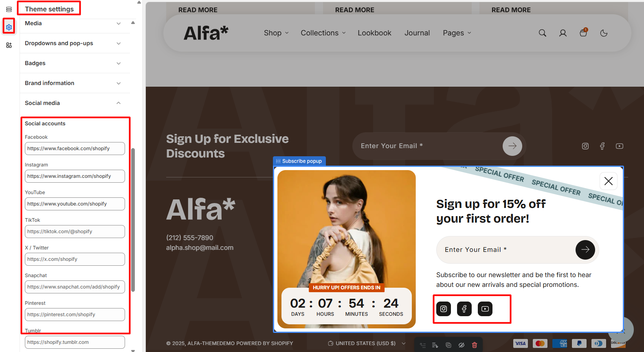The height and width of the screenshot is (352, 644).
Task: Close the subscribe popup with X
Action: [609, 181]
